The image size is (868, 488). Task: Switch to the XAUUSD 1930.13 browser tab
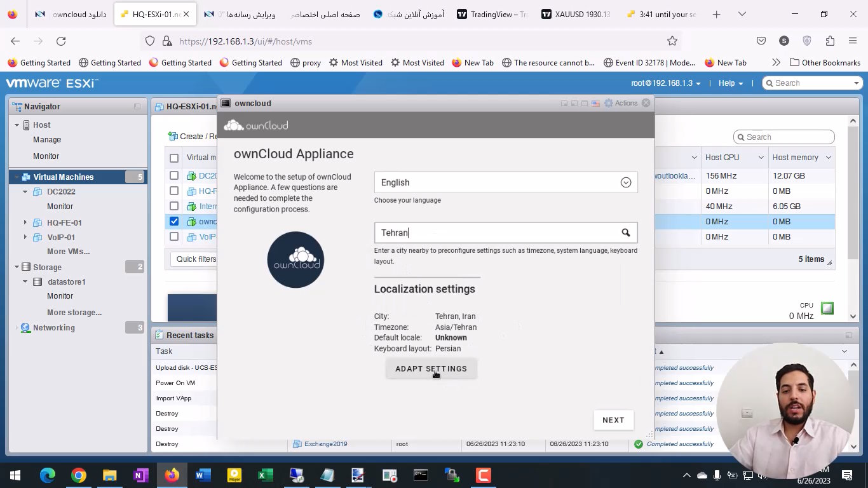(576, 14)
